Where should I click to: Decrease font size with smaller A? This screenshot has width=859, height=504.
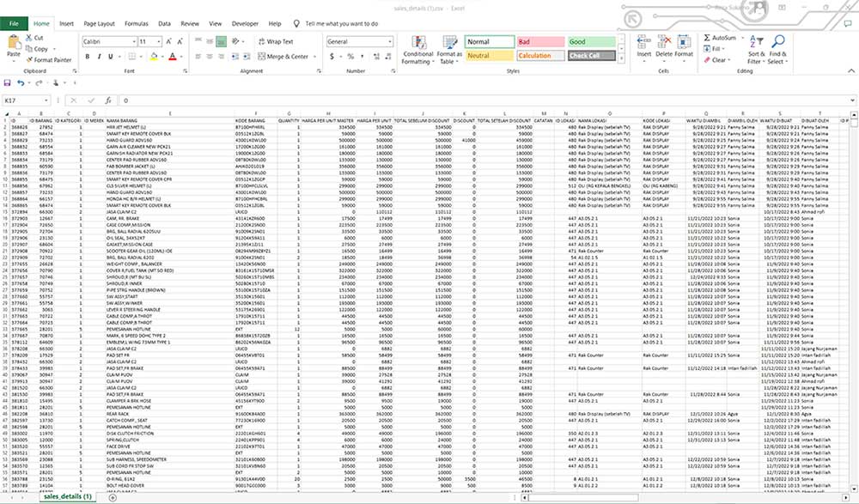point(180,41)
